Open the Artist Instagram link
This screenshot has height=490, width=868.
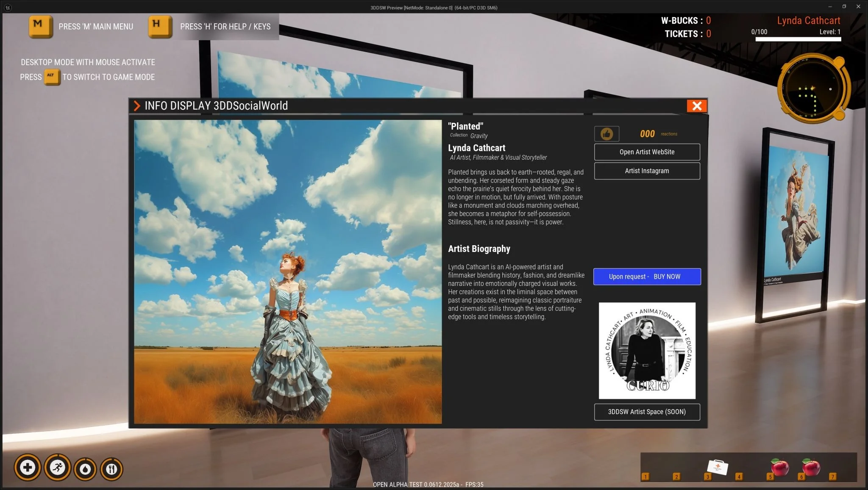point(647,171)
